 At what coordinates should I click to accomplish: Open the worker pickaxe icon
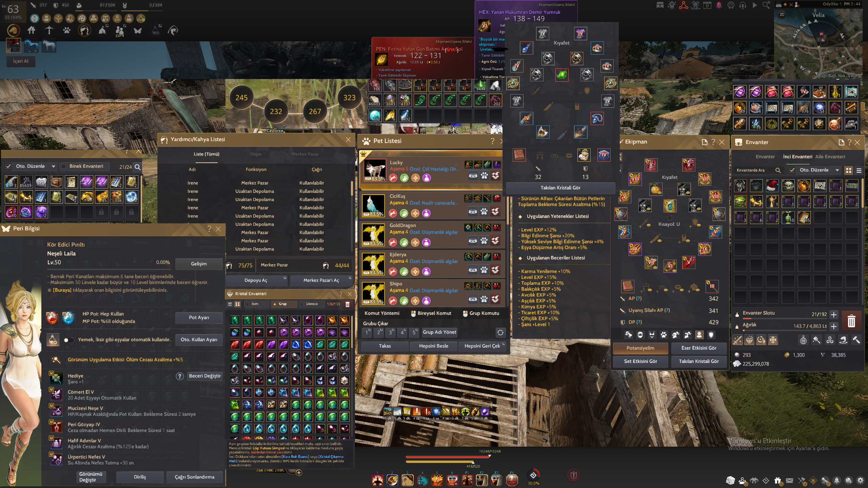49,30
